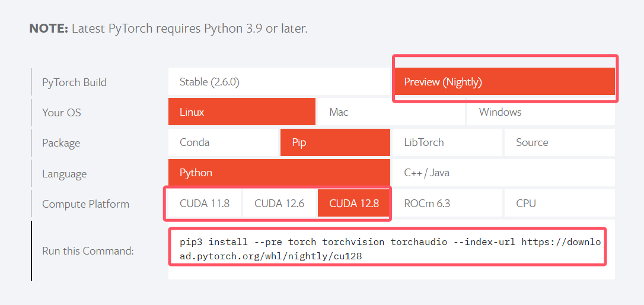Click the Compute Platform row label
Viewport: 644px width, 305px height.
[x=85, y=204]
